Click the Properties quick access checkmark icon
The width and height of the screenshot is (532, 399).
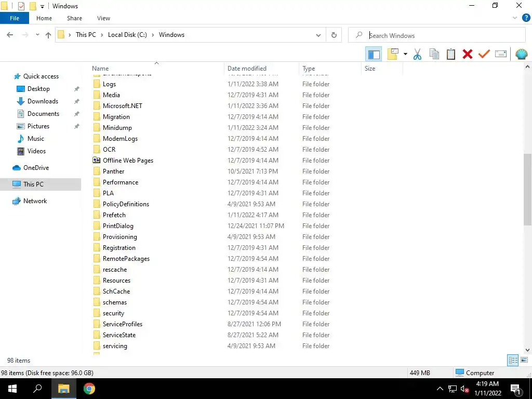pos(21,6)
